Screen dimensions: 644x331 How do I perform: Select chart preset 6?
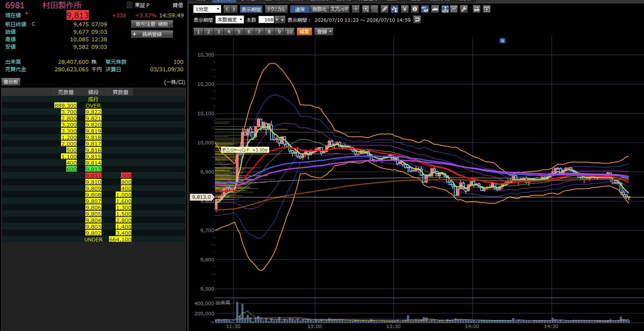(249, 32)
